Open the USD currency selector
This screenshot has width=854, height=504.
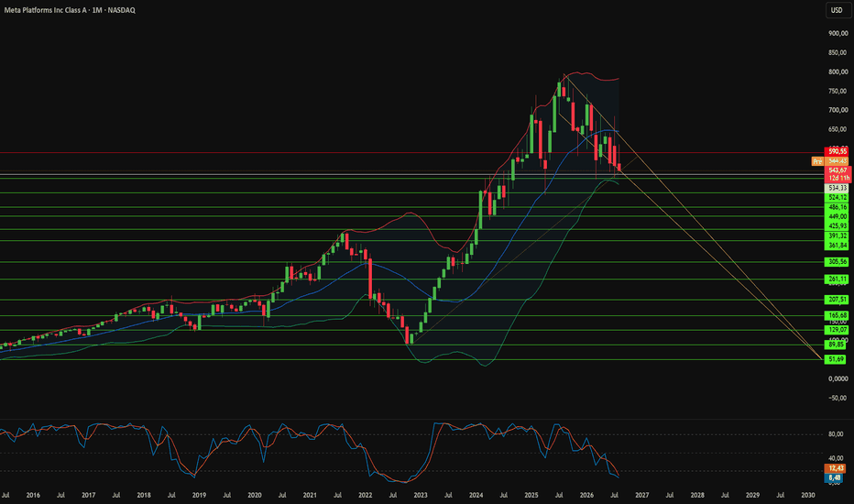click(837, 10)
